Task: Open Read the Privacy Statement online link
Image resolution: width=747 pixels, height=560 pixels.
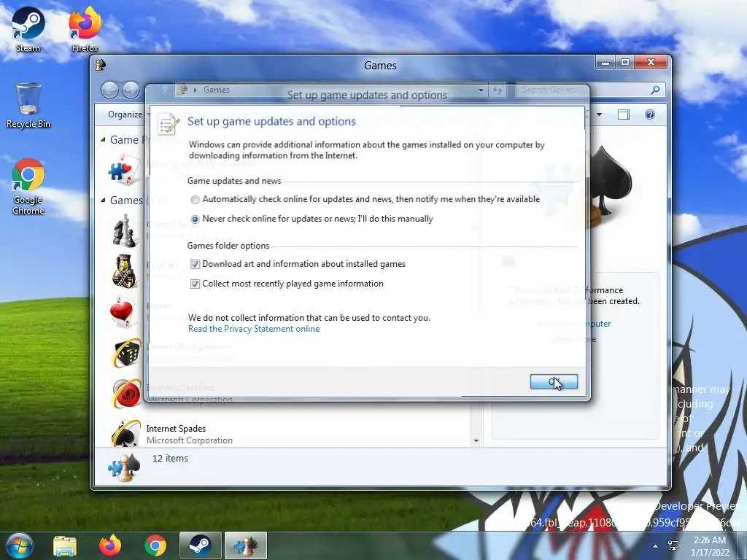Action: (x=254, y=329)
